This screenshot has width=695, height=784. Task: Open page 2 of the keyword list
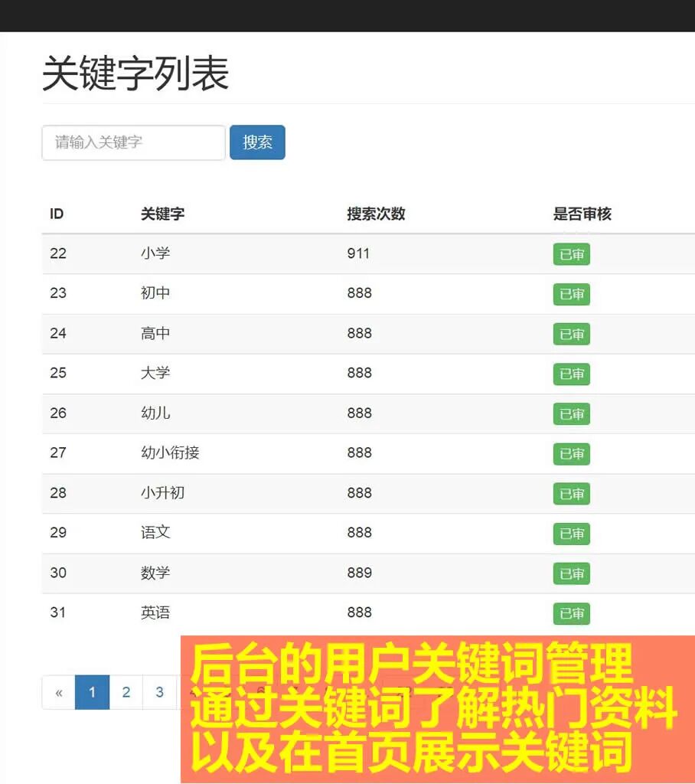[x=126, y=692]
